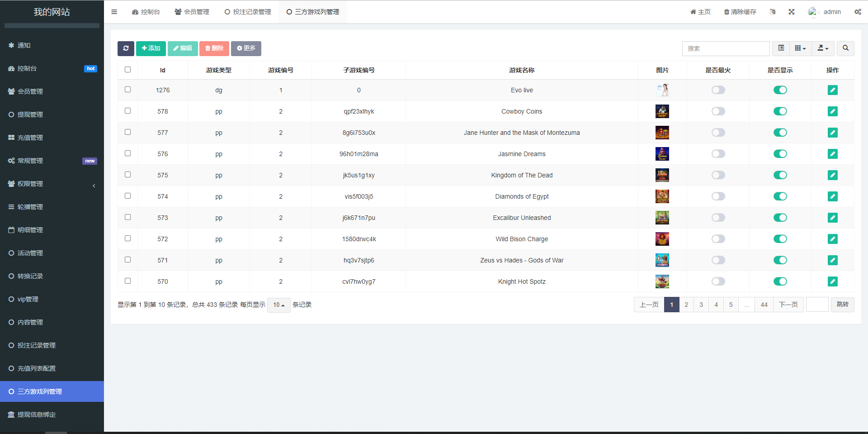Click the green 添加 button
Screen dimensions: 868x434
pos(151,48)
